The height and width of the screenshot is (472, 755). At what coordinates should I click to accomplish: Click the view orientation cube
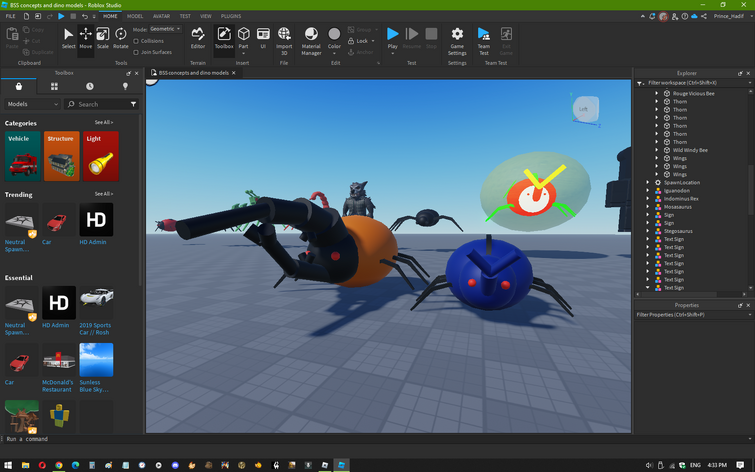[x=586, y=109]
